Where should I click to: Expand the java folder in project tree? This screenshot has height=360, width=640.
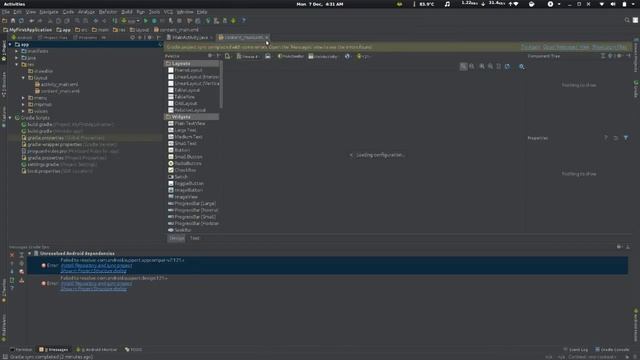(x=17, y=58)
